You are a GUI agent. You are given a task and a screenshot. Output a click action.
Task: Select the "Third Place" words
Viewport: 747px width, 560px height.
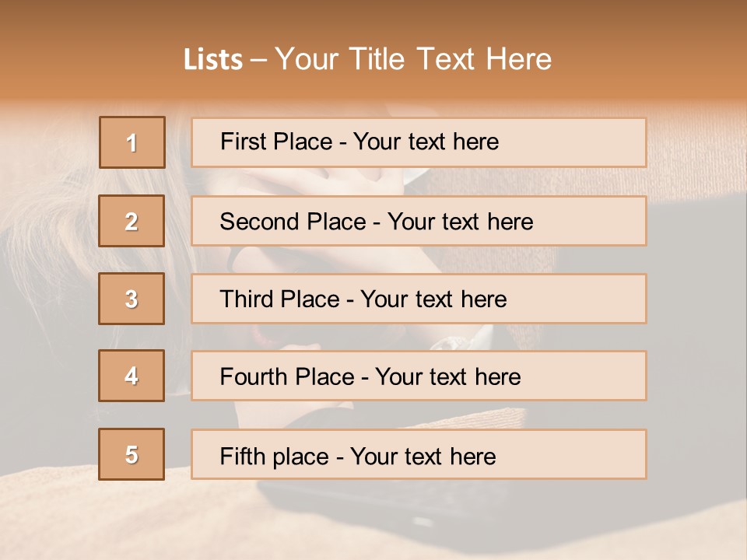tap(280, 299)
